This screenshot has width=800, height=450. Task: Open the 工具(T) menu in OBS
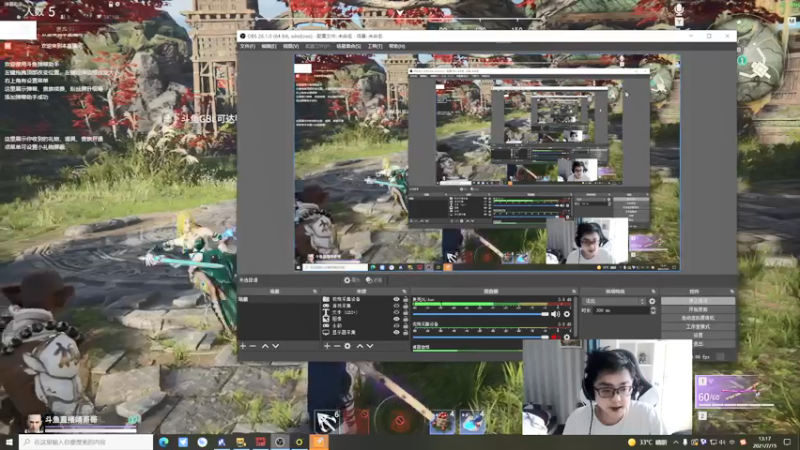(x=375, y=46)
